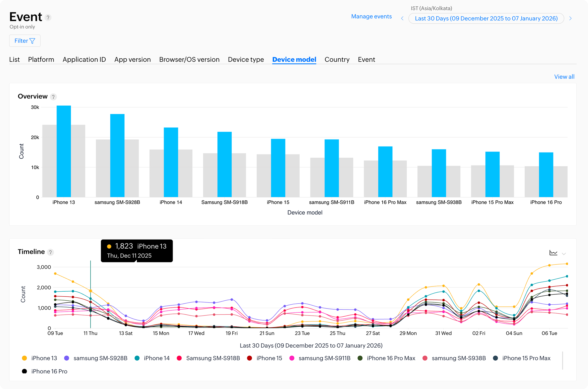588x389 pixels.
Task: Open the Overview section help icon
Action: pyautogui.click(x=53, y=97)
